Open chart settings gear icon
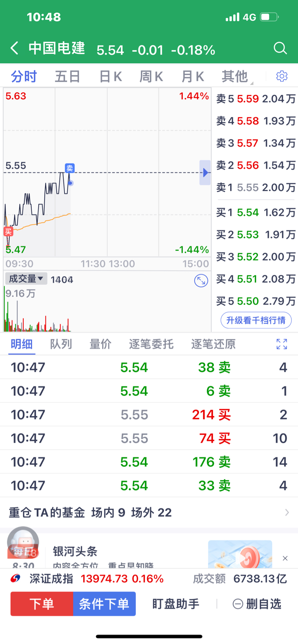The height and width of the screenshot is (644, 298). click(x=282, y=76)
